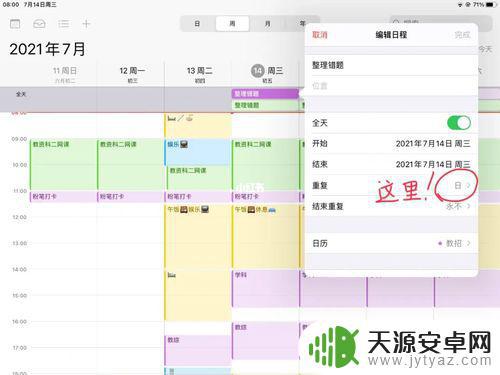The image size is (500, 375).
Task: Open the 结束重复 end repeat row
Action: (x=391, y=206)
